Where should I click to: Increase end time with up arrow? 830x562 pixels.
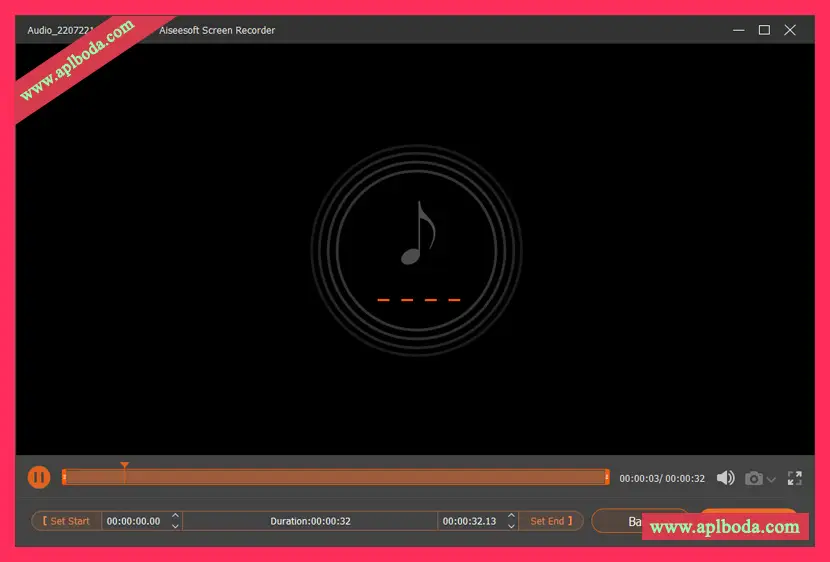[512, 516]
